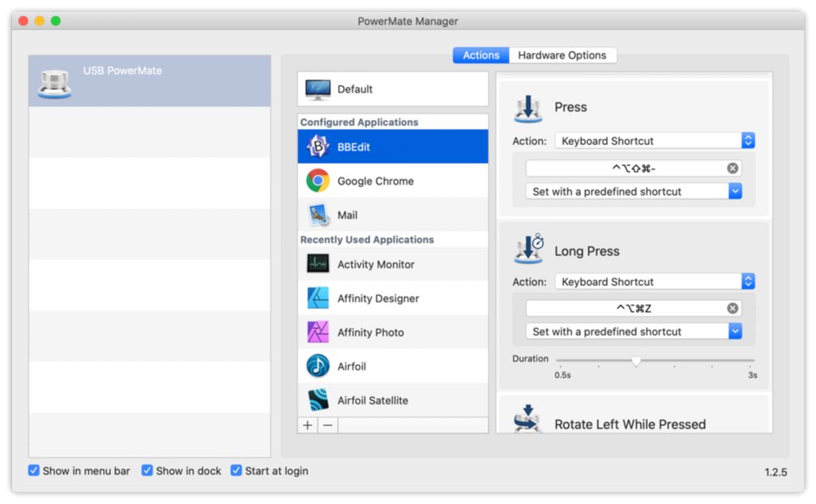The width and height of the screenshot is (816, 504).
Task: Click the Affinity Photo icon
Action: (x=318, y=332)
